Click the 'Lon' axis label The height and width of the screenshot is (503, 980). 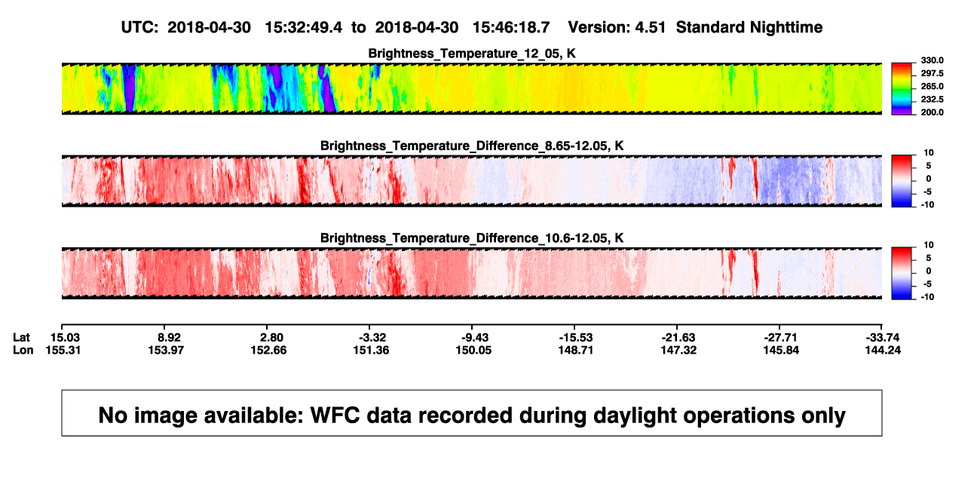point(23,350)
